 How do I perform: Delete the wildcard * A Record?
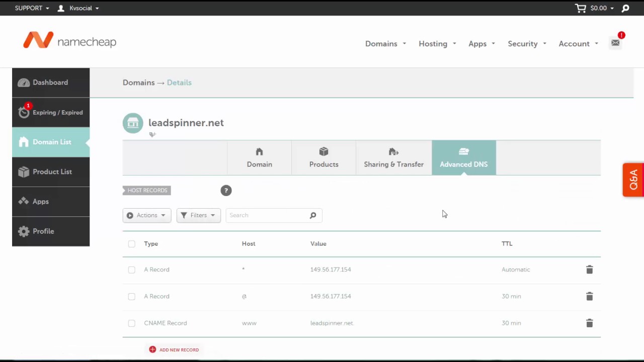589,269
